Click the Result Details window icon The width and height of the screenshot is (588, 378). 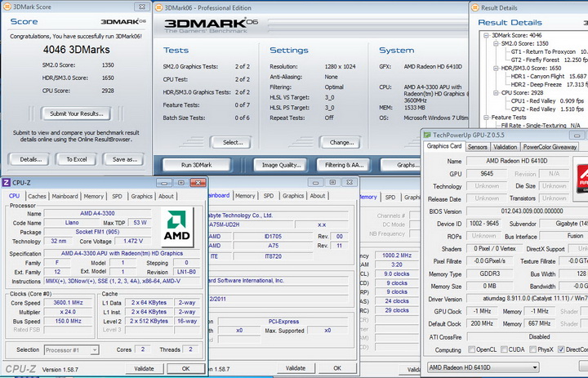pyautogui.click(x=476, y=7)
